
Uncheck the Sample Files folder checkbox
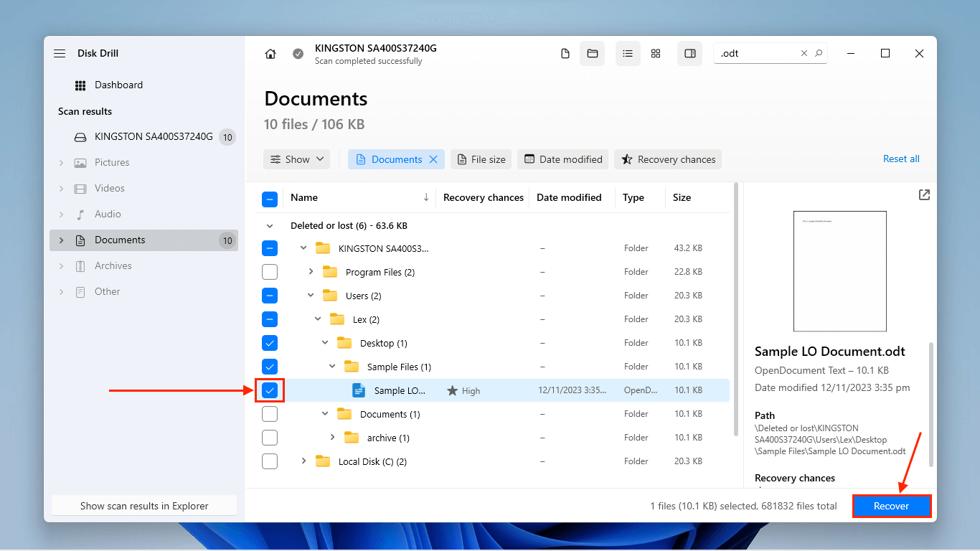[270, 367]
